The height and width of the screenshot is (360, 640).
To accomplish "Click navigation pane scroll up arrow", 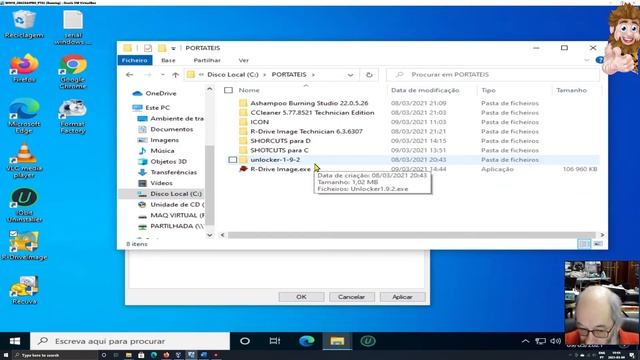I will (209, 89).
